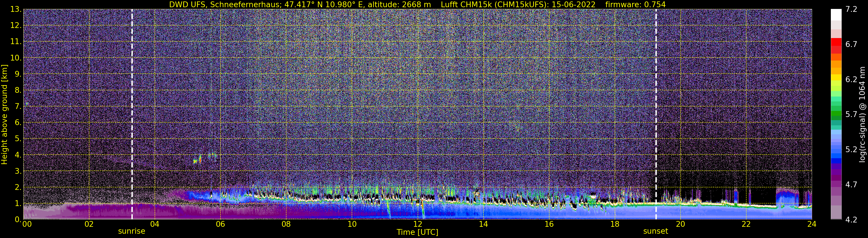Click the x-axis tick label '16'
The width and height of the screenshot is (868, 238).
[x=549, y=224]
